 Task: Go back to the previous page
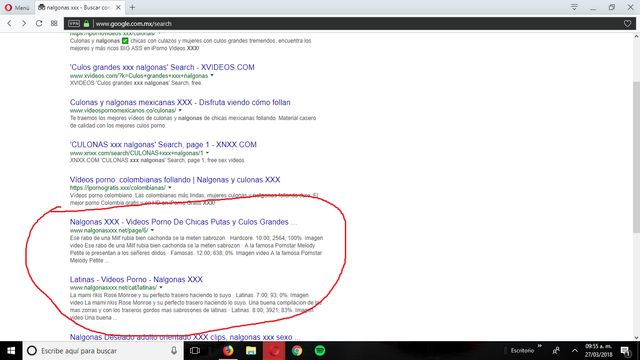pyautogui.click(x=9, y=24)
